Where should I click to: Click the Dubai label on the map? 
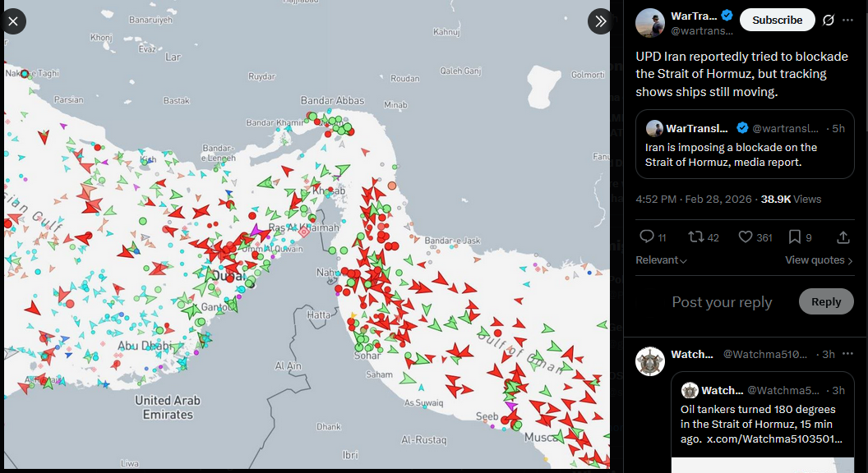click(x=228, y=275)
